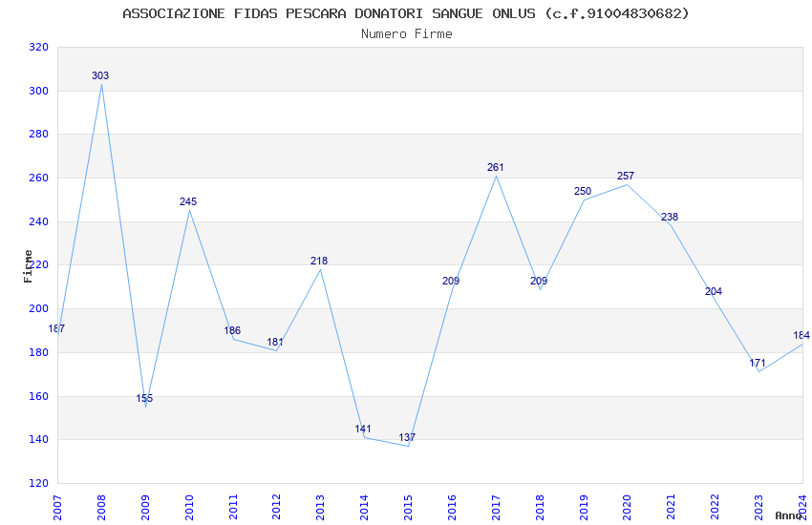Click the Firme y-axis title
The width and height of the screenshot is (812, 525).
pos(28,266)
